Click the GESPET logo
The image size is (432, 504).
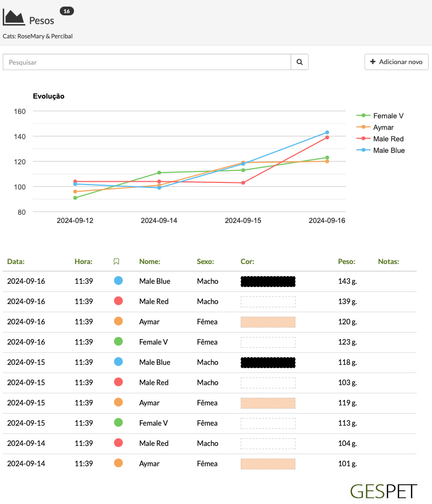pos(383,492)
